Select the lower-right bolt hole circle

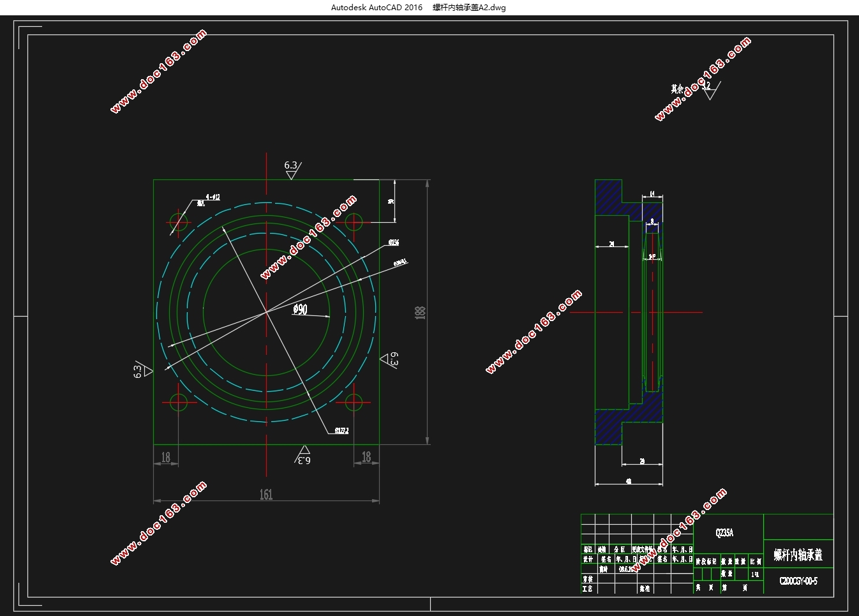354,403
